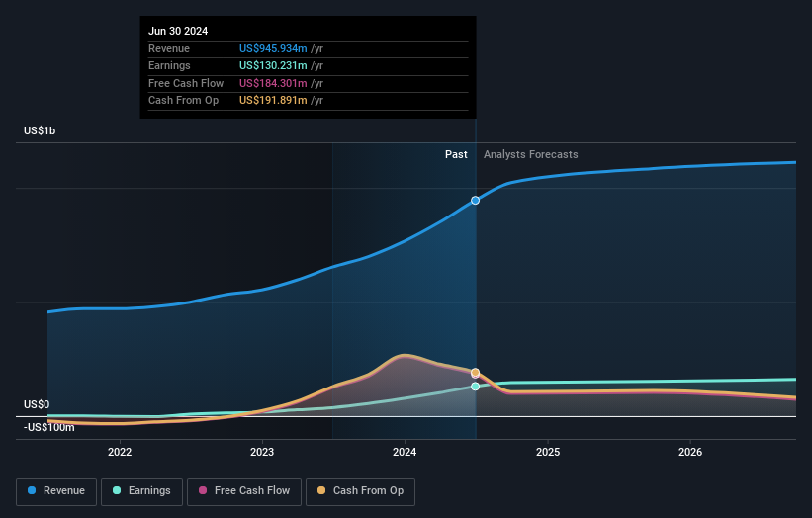Click the Free Cash Flow value US$184.301m
Screen dimensions: 812x518
tap(273, 83)
